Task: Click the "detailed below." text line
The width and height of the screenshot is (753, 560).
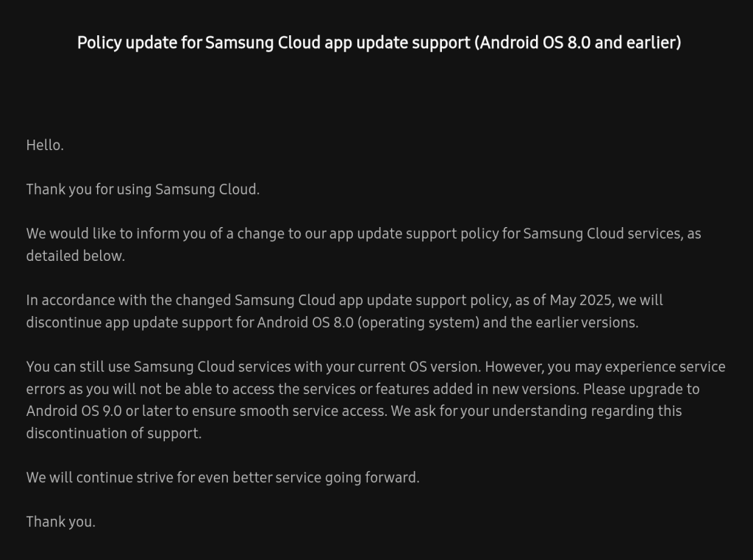Action: [76, 256]
